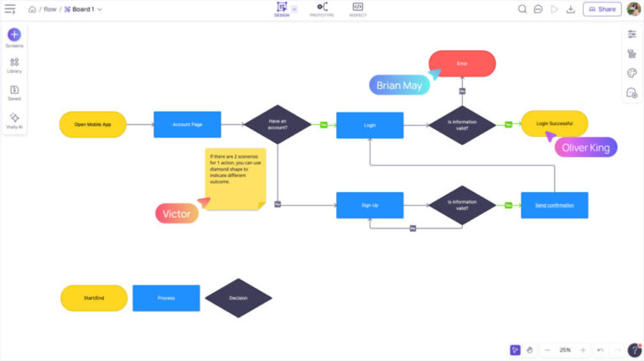Select the Account Page process box
644x361 pixels.
[x=187, y=124]
